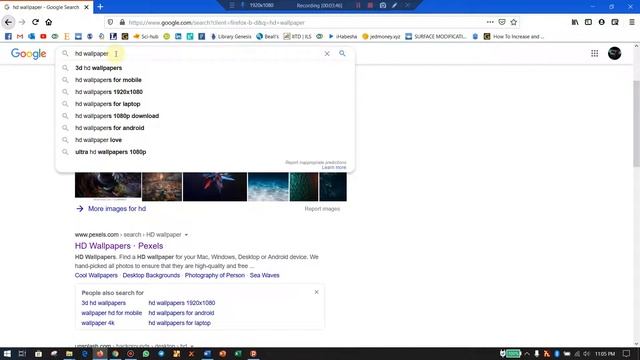The height and width of the screenshot is (360, 640).
Task: Open a new tab with plus button
Action: (100, 7)
